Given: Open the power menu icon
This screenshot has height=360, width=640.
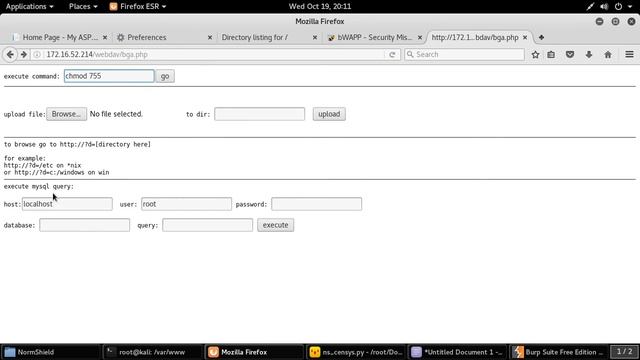Looking at the screenshot, I should point(619,6).
